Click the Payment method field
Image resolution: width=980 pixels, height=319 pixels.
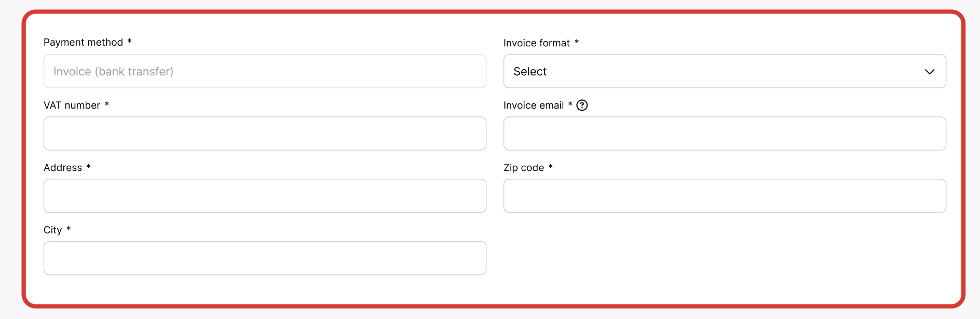[265, 72]
